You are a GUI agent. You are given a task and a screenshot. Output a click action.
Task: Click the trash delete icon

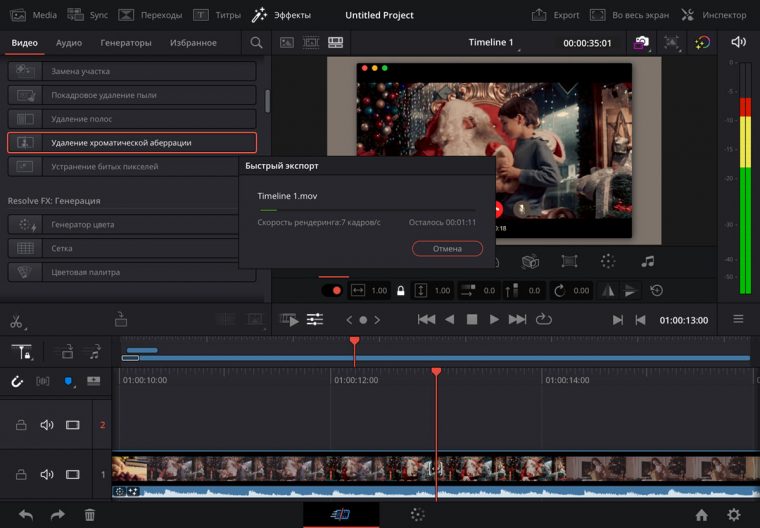[90, 514]
